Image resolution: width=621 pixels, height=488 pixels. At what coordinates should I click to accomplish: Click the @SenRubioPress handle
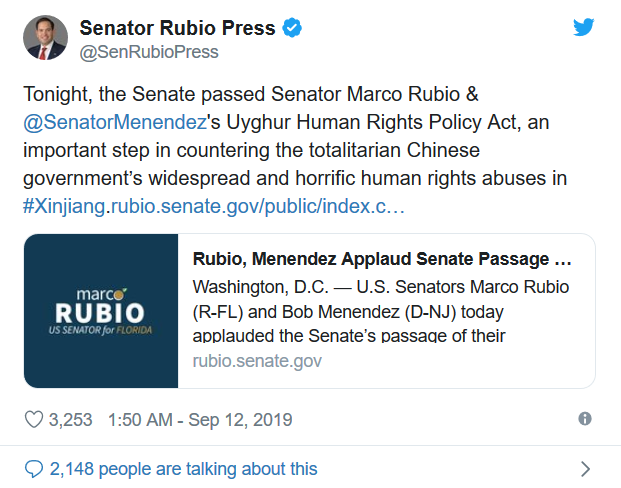(149, 52)
